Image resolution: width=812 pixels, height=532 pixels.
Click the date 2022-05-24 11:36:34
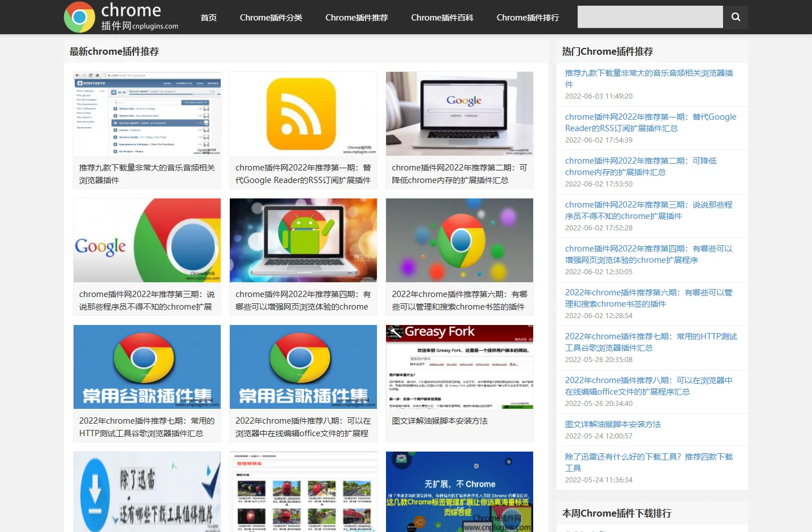click(599, 480)
